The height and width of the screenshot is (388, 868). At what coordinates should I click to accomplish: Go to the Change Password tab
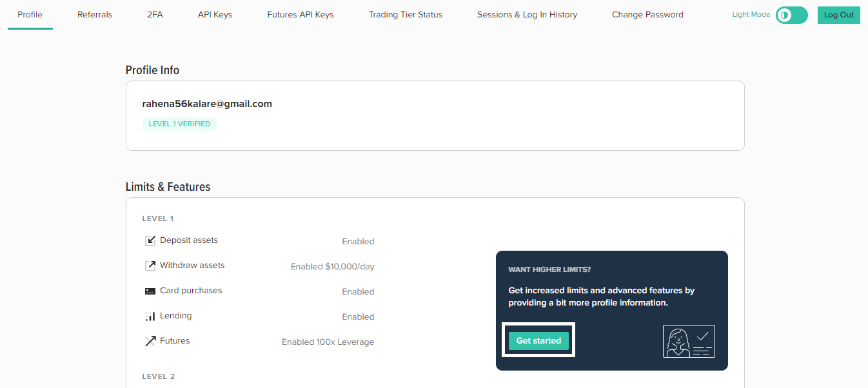click(647, 14)
